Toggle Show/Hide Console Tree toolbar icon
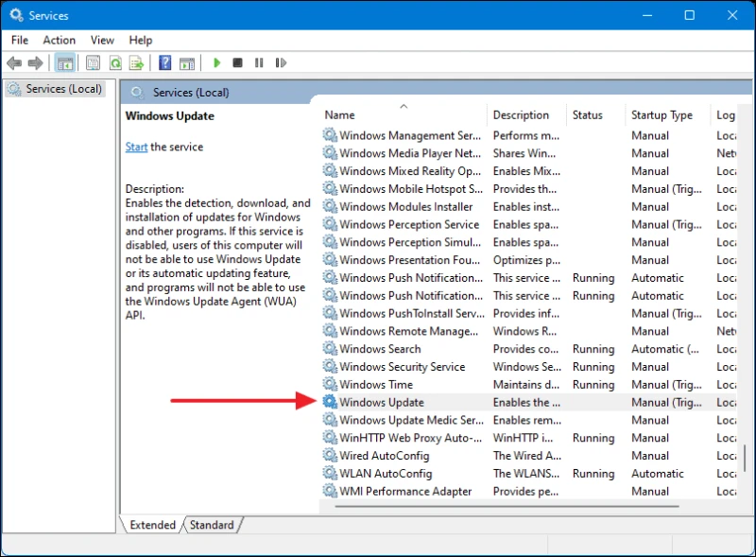 tap(64, 62)
